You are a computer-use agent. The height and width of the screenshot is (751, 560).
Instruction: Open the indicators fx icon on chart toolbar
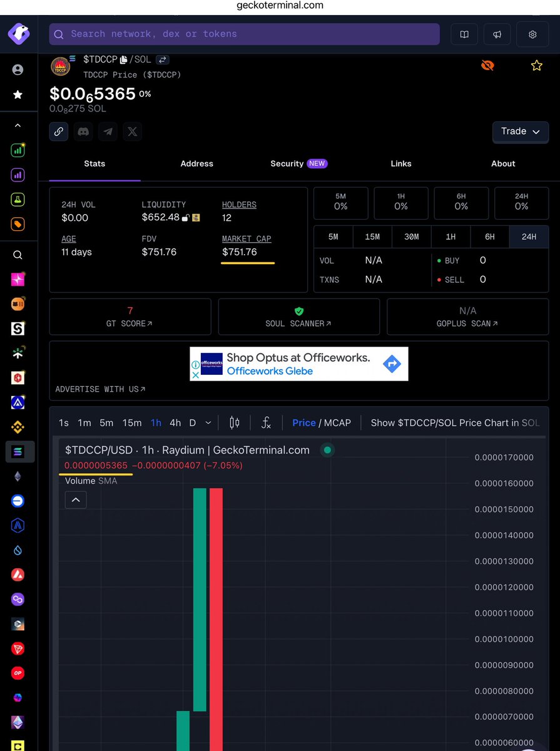pyautogui.click(x=266, y=422)
